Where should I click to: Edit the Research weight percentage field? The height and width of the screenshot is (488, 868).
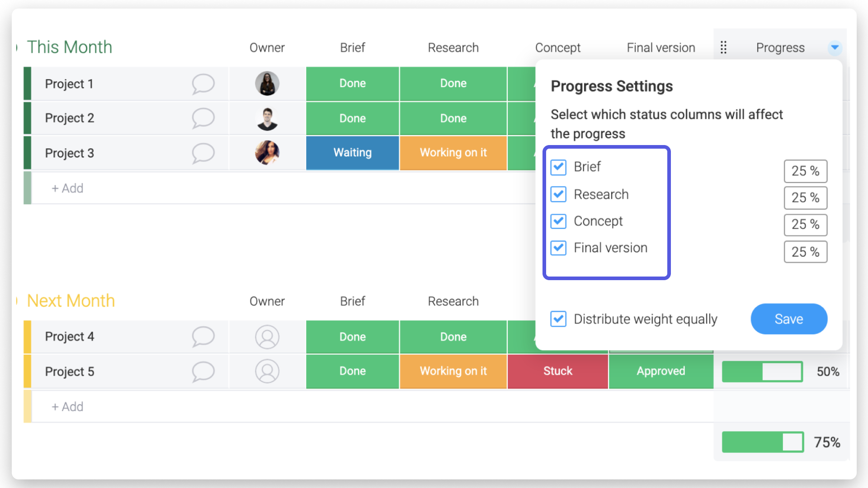click(x=805, y=198)
